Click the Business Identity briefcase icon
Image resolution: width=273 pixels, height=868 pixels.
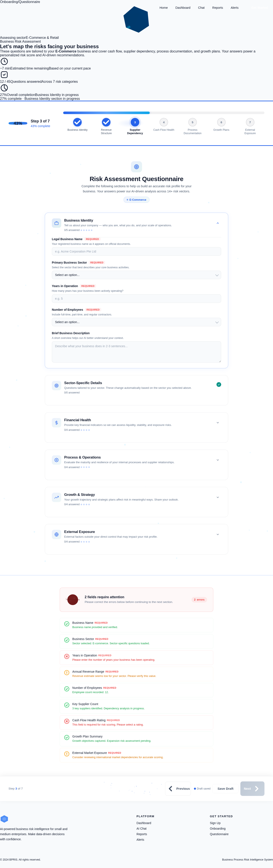click(x=56, y=223)
